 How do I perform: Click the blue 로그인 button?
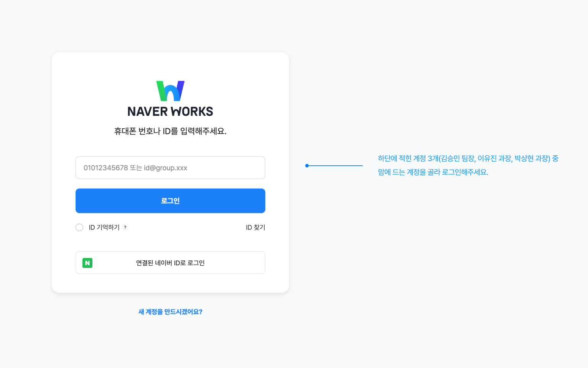tap(170, 201)
